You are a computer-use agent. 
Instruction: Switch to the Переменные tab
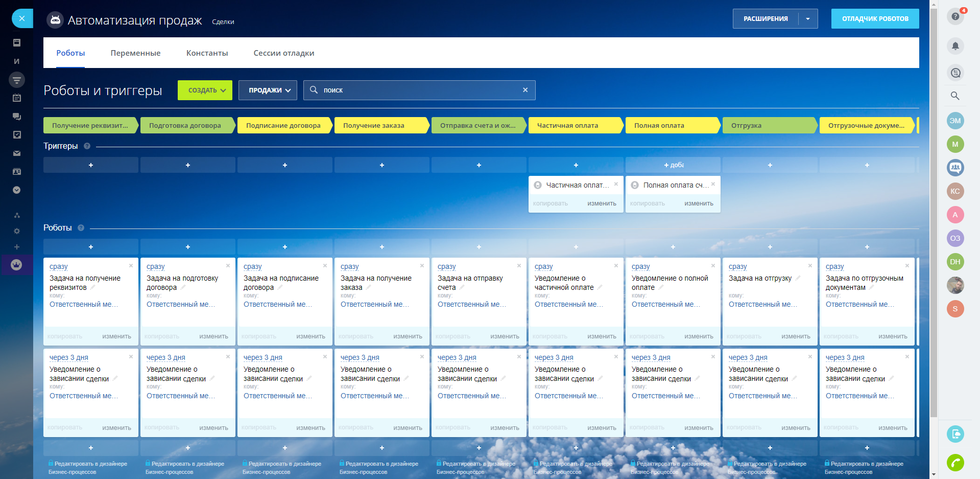[x=135, y=53]
